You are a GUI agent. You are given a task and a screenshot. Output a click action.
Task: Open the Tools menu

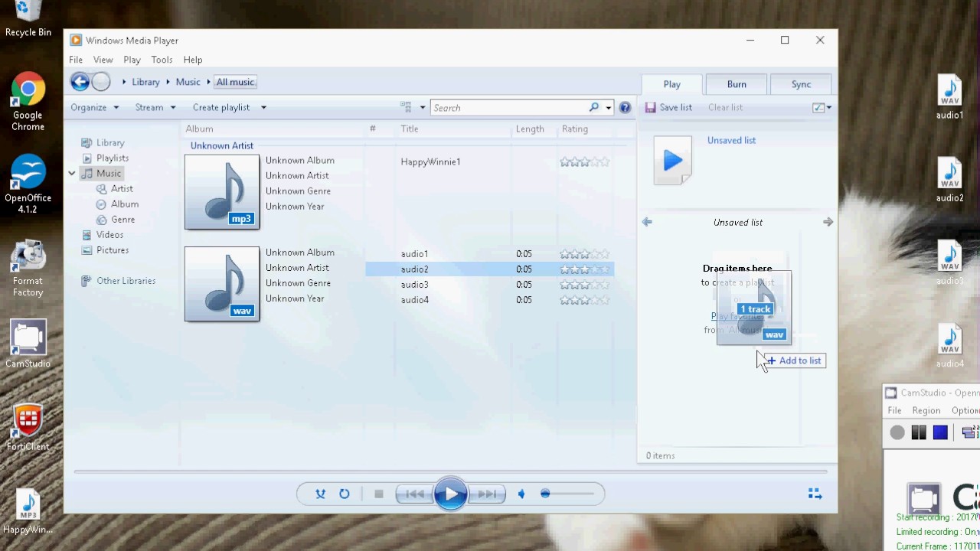(162, 60)
